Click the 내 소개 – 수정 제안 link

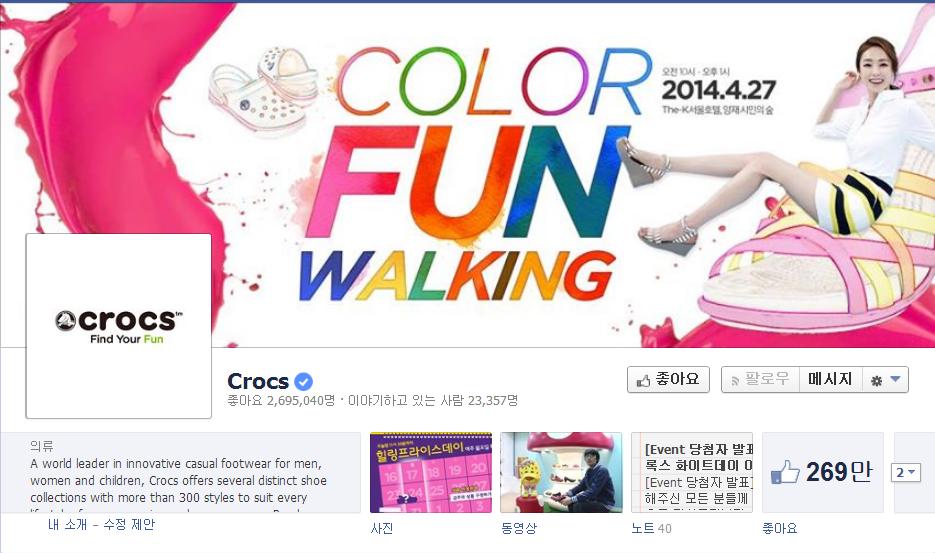pos(101,525)
